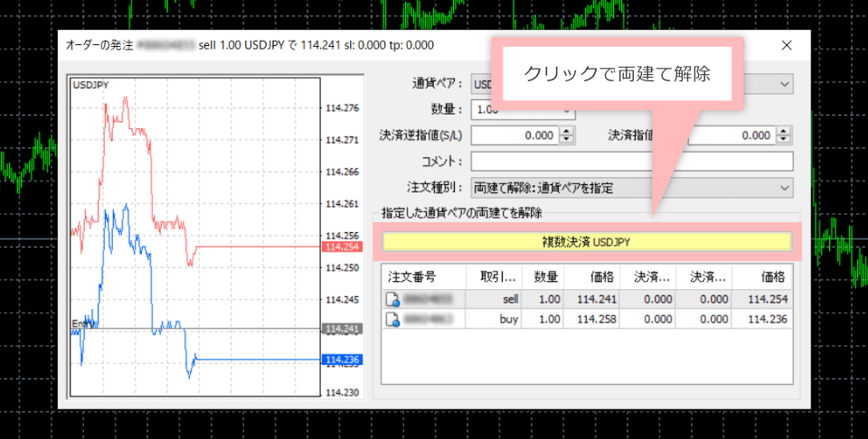Click the buy order row icon
This screenshot has height=439, width=868.
tap(393, 319)
